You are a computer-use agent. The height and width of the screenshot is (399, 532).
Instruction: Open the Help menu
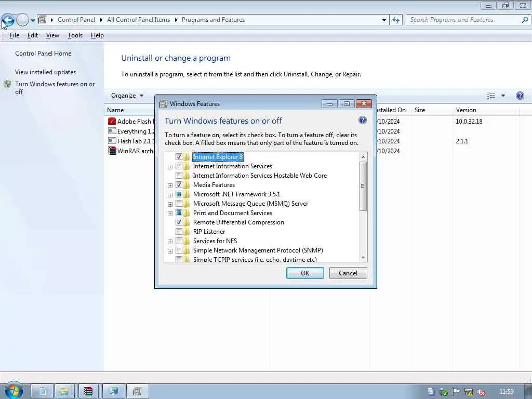coord(97,35)
